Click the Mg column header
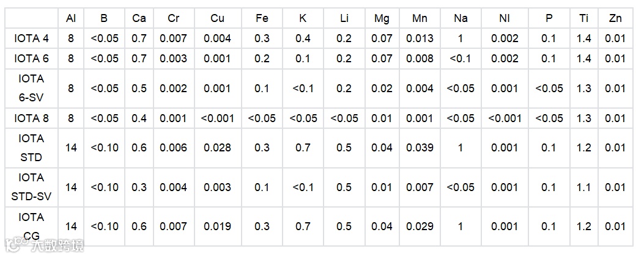 click(x=382, y=18)
